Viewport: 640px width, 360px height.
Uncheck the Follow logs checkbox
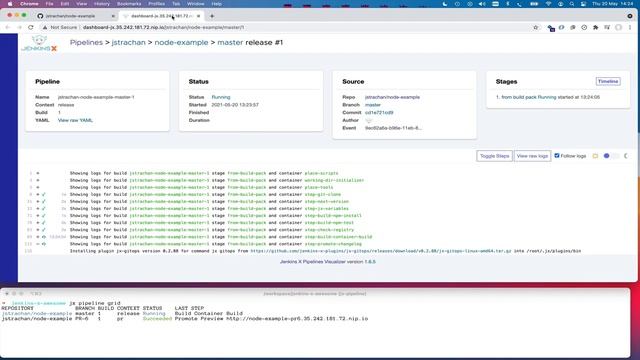[557, 156]
